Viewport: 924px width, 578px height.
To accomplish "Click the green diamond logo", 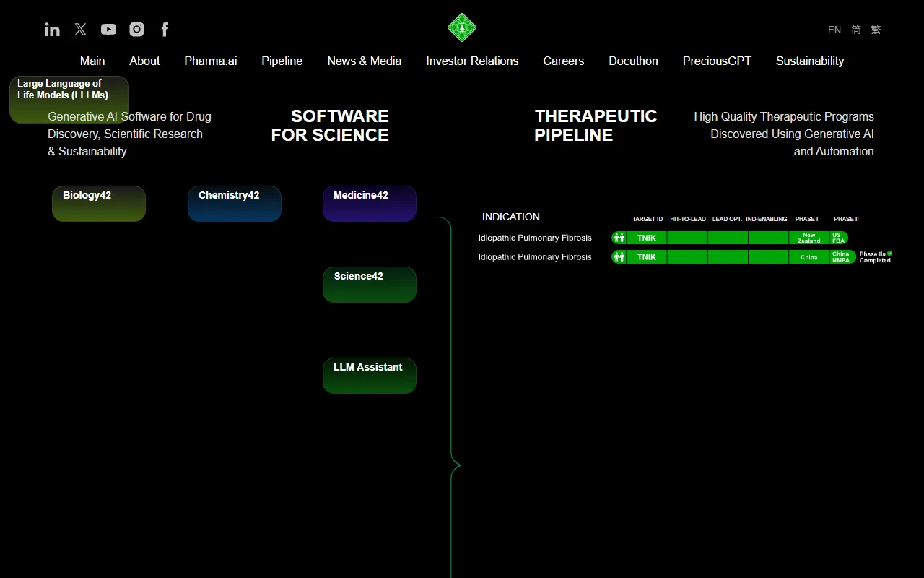I will 462,28.
